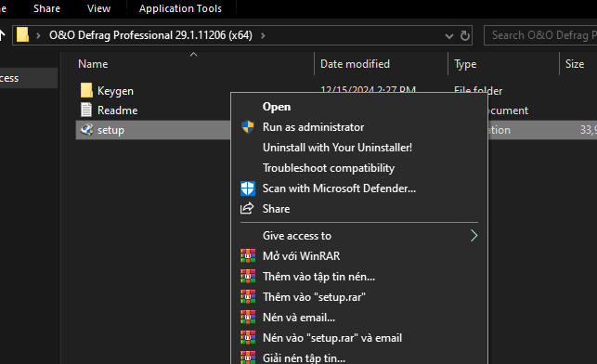Click the O&O Defrag Professional breadcrumb
Screen dimensions: 597x364
(150, 35)
